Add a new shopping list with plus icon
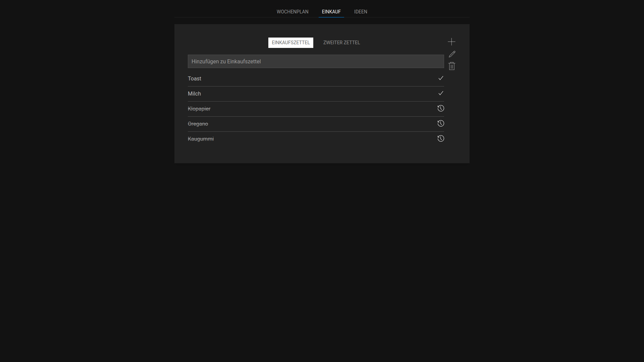The height and width of the screenshot is (362, 644). click(451, 42)
